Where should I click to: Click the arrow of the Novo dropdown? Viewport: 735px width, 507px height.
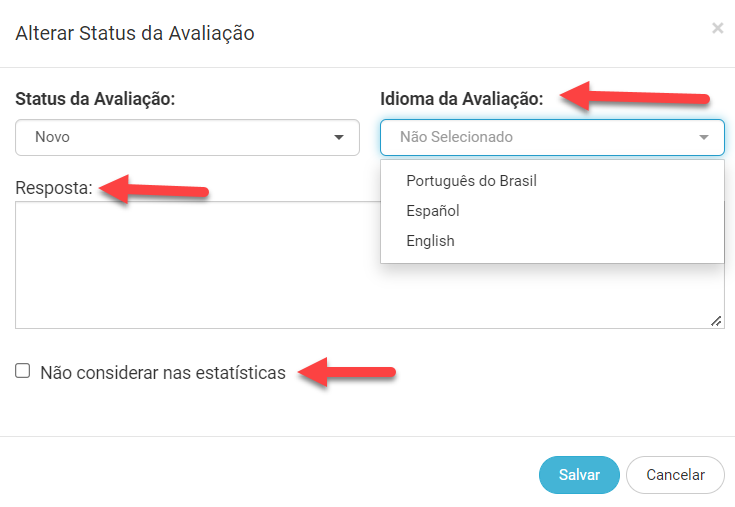pos(338,137)
